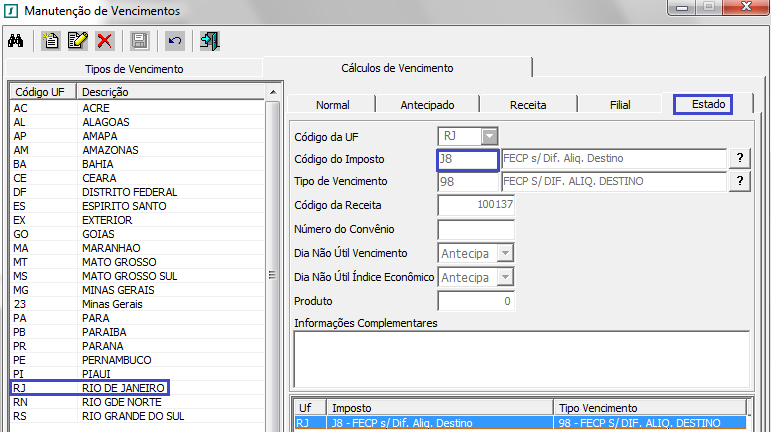Click the Código do Imposto field J8
Screen dimensions: 771x432
[x=468, y=159]
